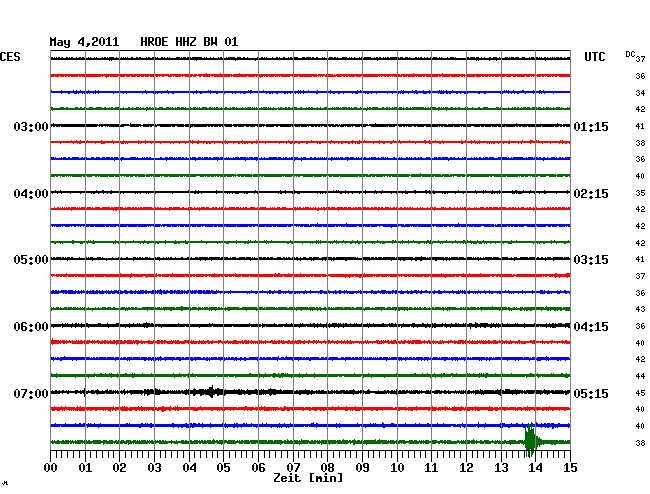Viewport: 650px width, 494px height.
Task: Click the Zeit [min] axis title
Action: [308, 478]
